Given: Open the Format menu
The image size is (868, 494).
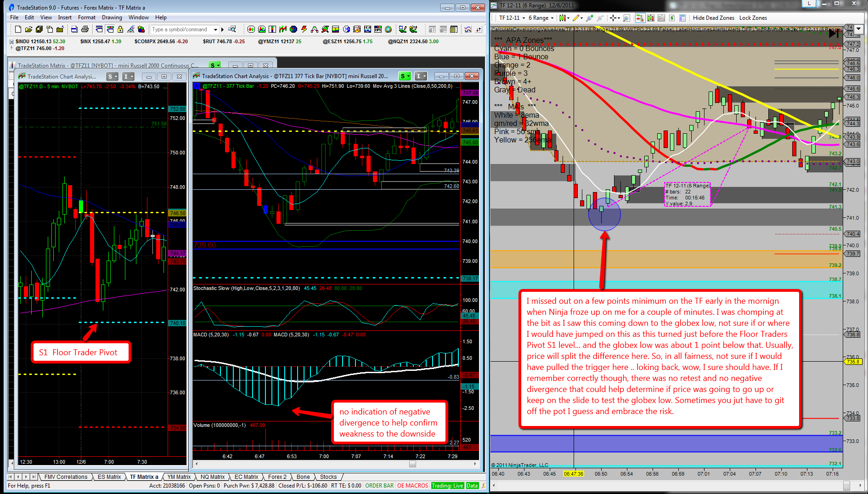Looking at the screenshot, I should pos(87,17).
